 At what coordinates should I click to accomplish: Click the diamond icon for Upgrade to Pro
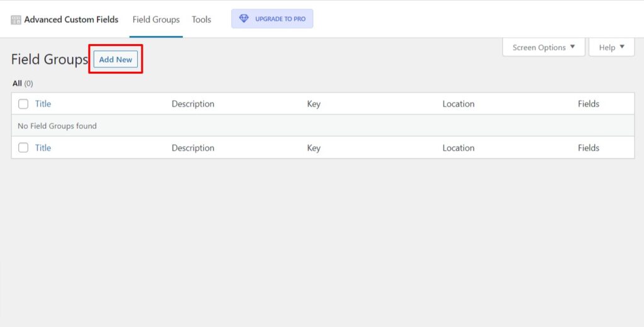244,19
